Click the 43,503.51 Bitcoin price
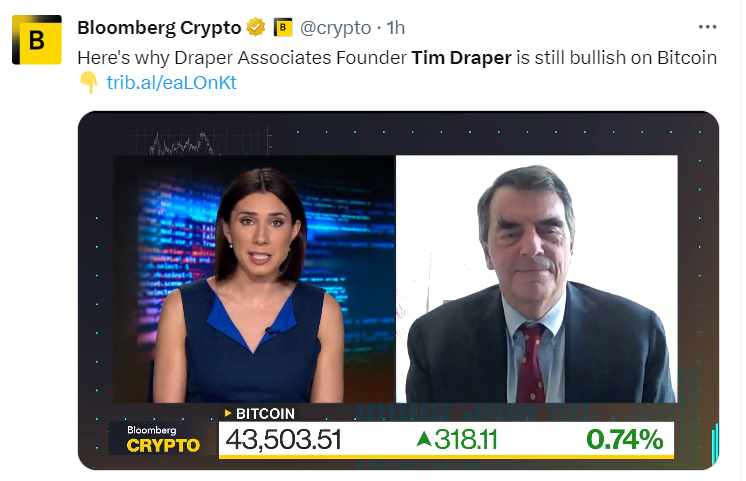Viewport: 746px width, 481px height. [x=284, y=439]
